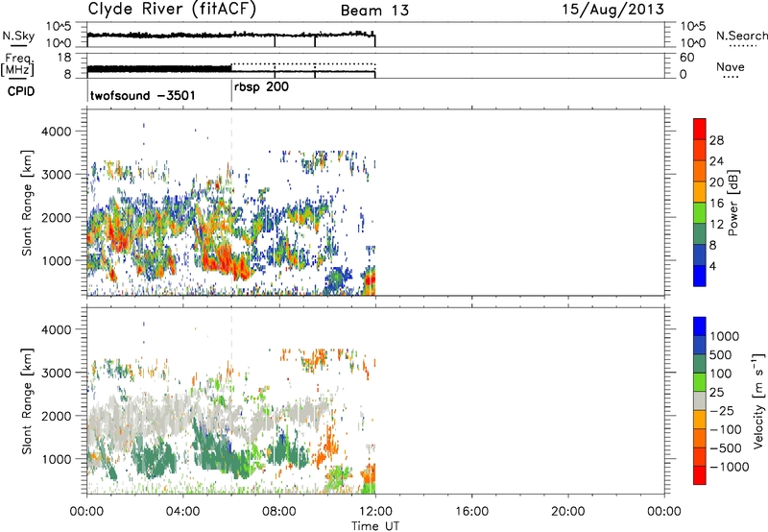Select the CPID row label

point(21,91)
